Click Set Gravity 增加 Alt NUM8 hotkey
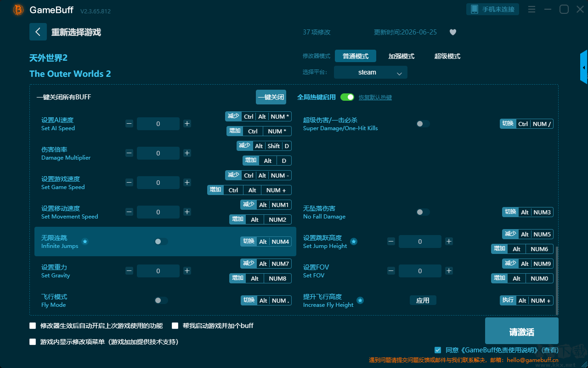The height and width of the screenshot is (368, 588). pos(260,278)
